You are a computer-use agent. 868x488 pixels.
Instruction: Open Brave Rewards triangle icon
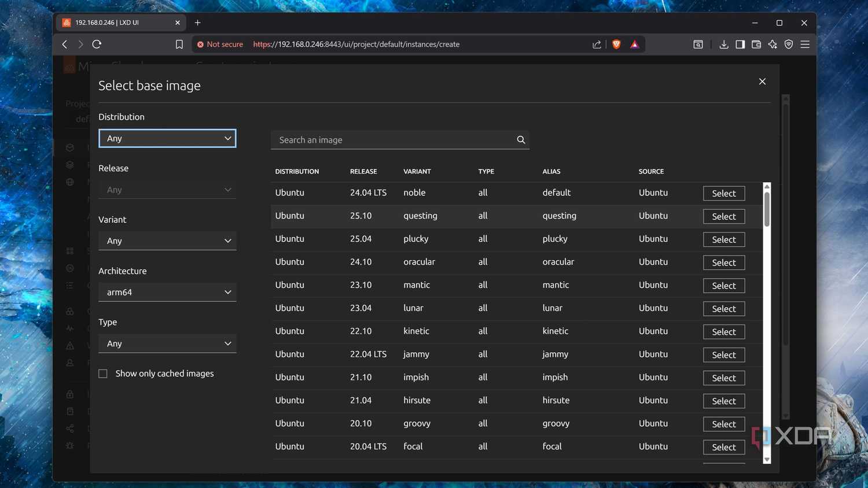point(635,45)
